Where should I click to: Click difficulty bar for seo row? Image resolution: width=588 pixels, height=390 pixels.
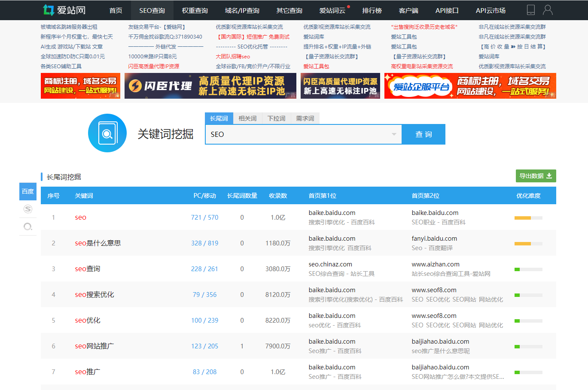pos(528,218)
